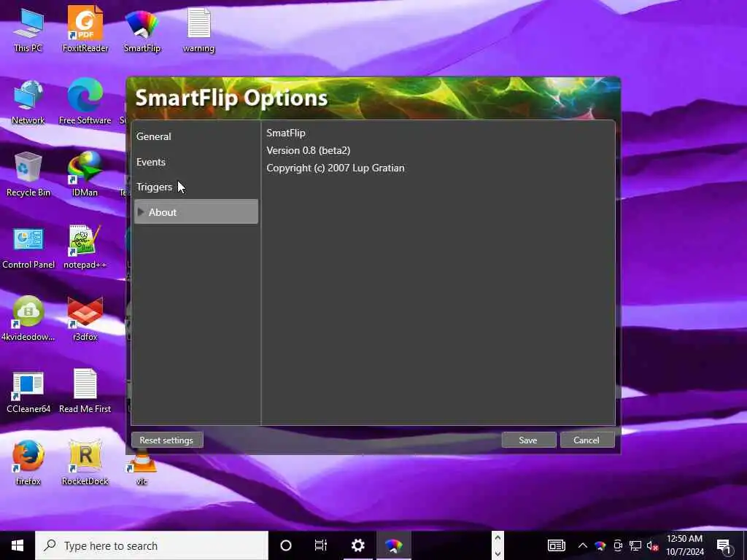Open the Action Center notifications icon
747x560 pixels.
724,545
